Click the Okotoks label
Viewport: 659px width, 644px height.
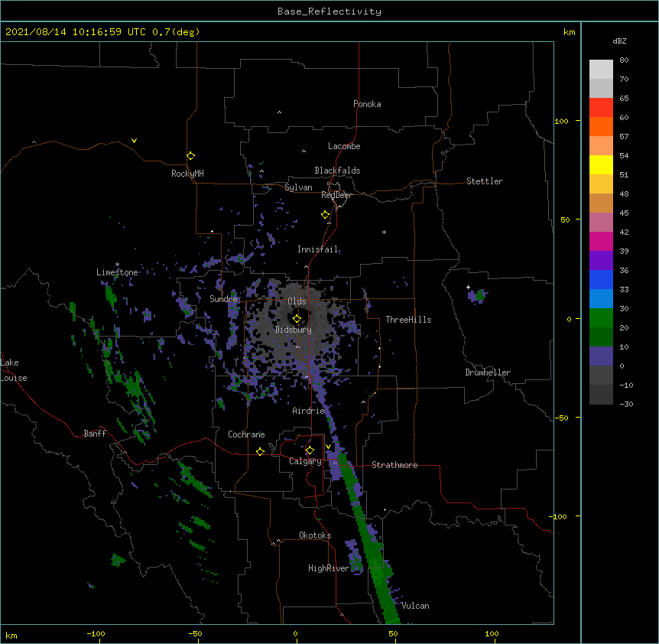(x=315, y=535)
